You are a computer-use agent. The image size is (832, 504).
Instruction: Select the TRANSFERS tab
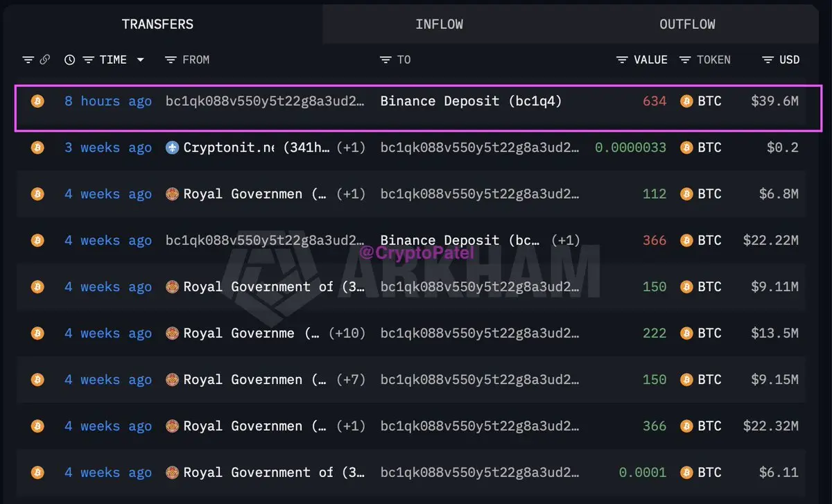tap(157, 24)
